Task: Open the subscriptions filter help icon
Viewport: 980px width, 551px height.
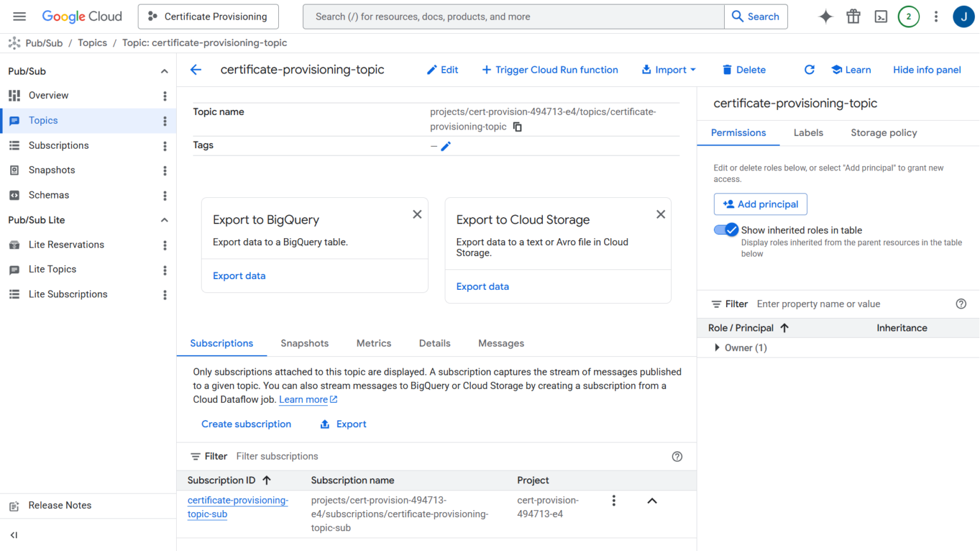Action: click(677, 457)
